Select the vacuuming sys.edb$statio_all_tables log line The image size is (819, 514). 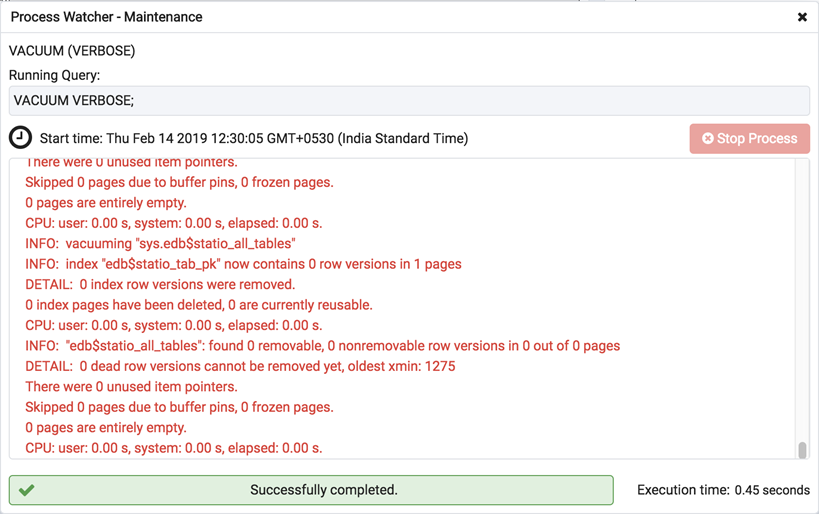[x=160, y=244]
